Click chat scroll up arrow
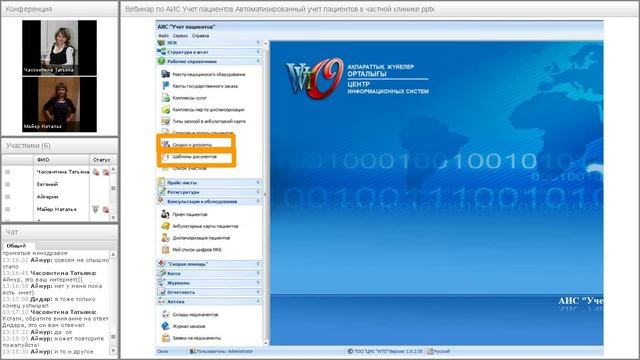This screenshot has width=640, height=360. (113, 254)
